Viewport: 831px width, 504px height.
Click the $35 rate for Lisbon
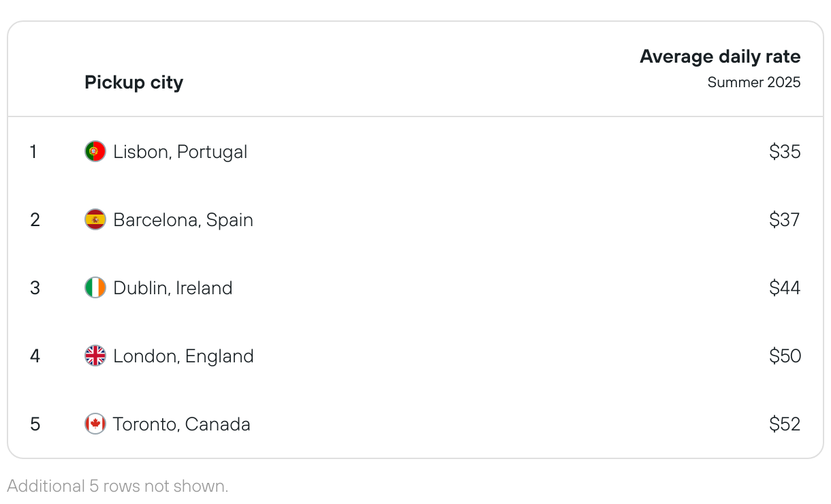(x=785, y=151)
